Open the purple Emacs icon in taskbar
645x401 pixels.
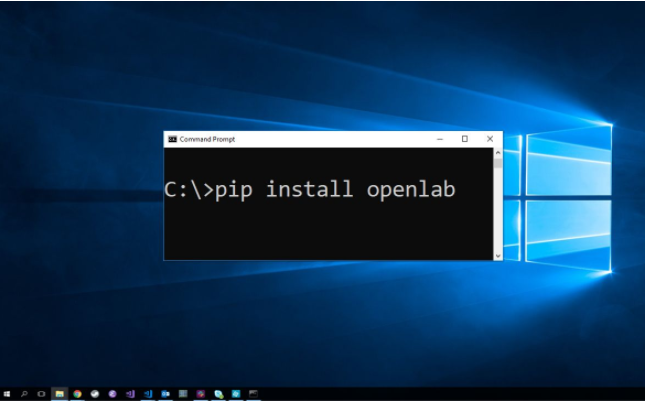point(112,394)
